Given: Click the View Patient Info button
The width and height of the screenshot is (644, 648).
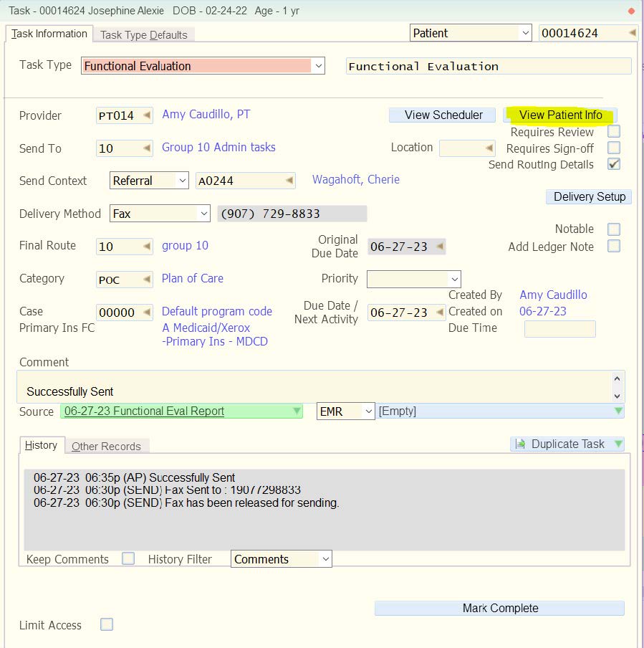Looking at the screenshot, I should pos(560,115).
